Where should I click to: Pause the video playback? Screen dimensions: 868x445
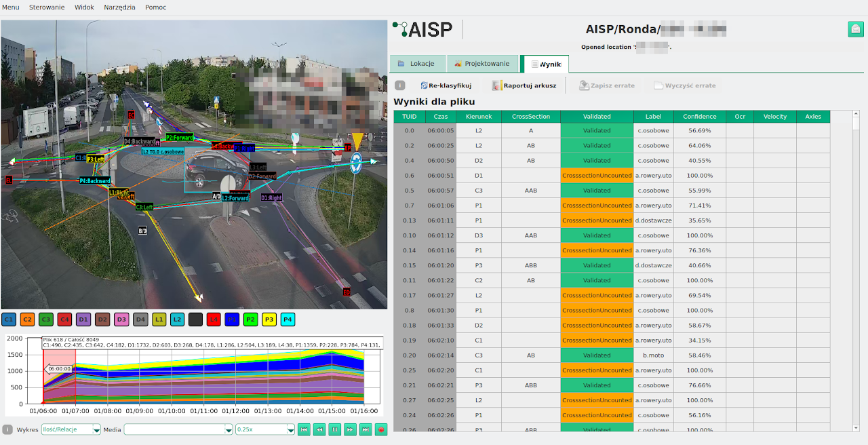[x=335, y=429]
